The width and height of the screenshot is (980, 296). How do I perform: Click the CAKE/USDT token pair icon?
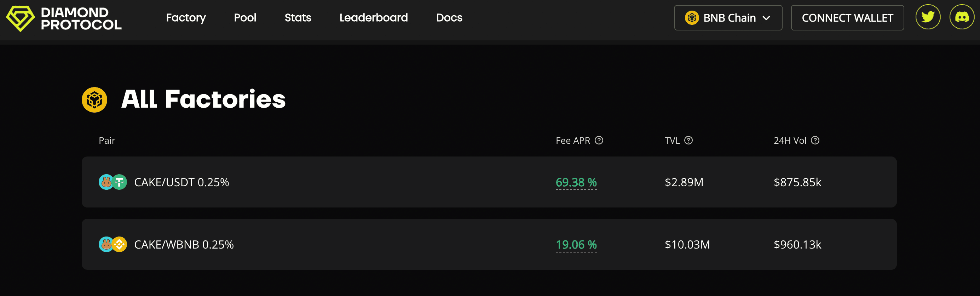pyautogui.click(x=113, y=182)
